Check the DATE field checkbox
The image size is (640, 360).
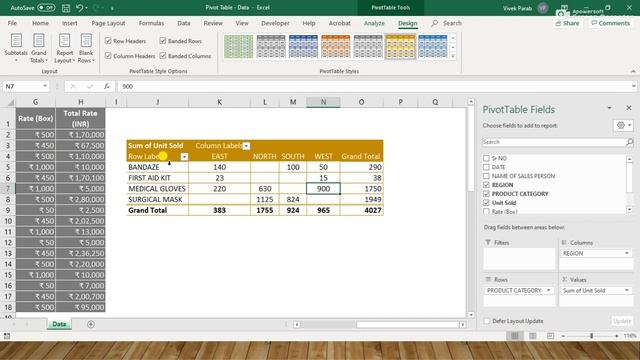coord(486,167)
